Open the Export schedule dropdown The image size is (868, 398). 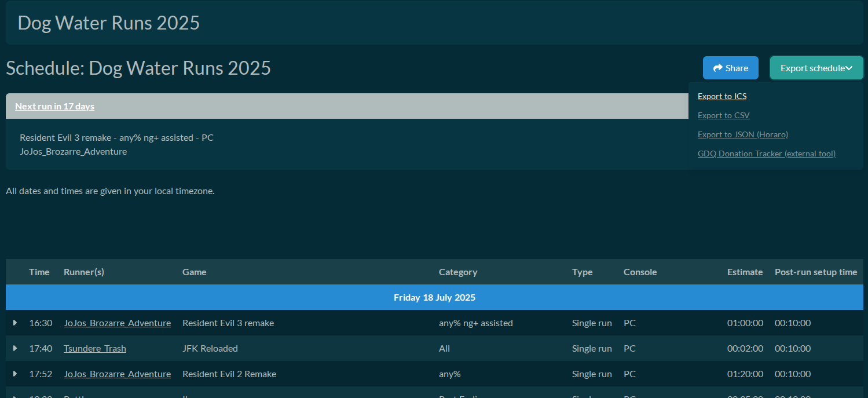(816, 68)
